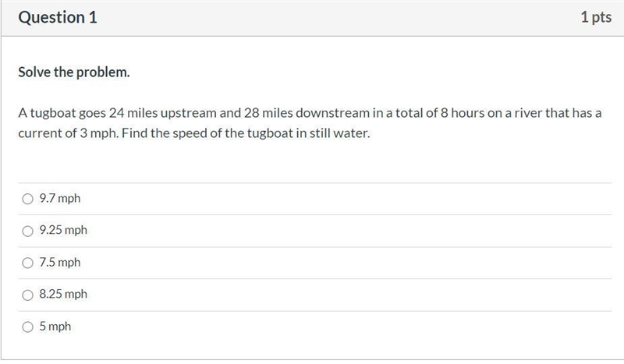Mark the 7.5 mph radio button
The width and height of the screenshot is (624, 364).
27,263
